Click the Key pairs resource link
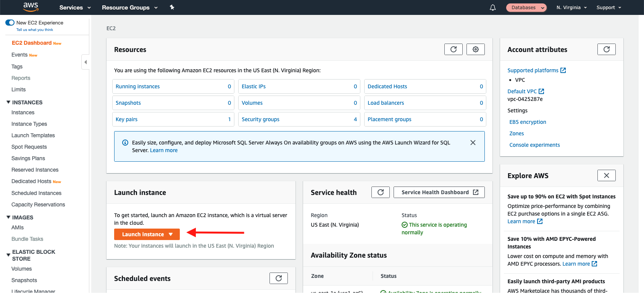This screenshot has height=297, width=644. coord(126,119)
